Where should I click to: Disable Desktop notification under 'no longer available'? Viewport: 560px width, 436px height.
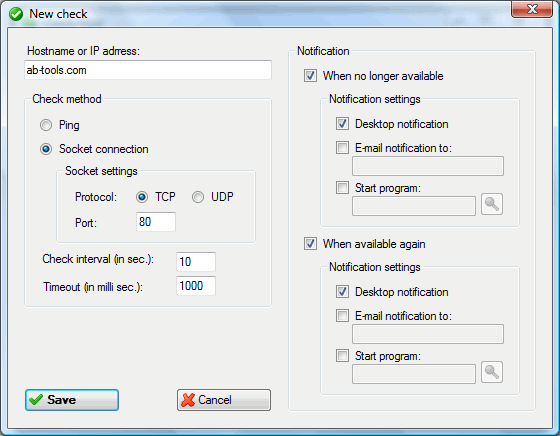[x=342, y=124]
